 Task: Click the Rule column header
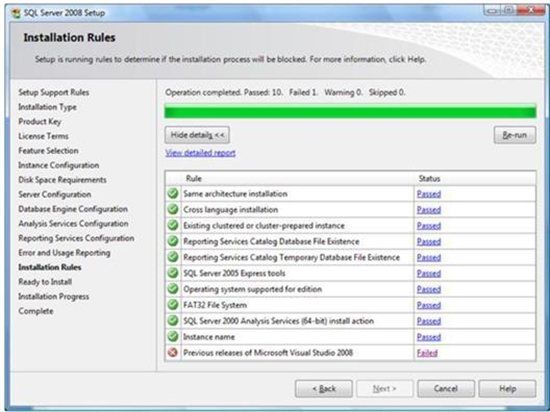[x=194, y=178]
